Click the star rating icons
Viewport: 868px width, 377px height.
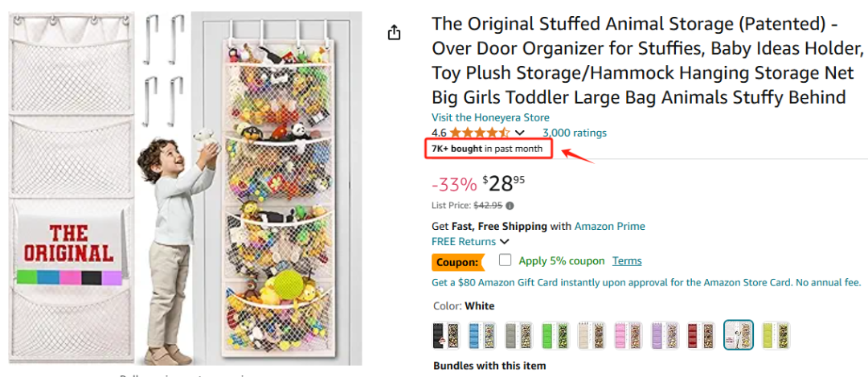coord(479,133)
